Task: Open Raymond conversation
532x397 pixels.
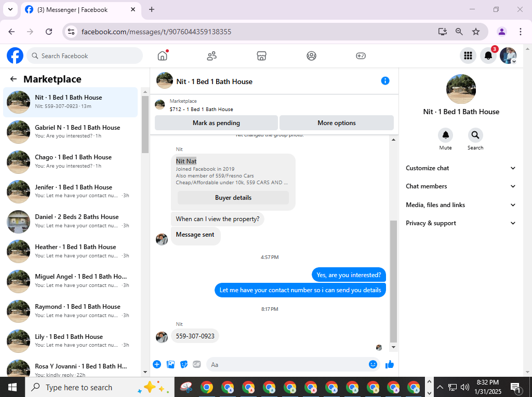Action: click(71, 311)
